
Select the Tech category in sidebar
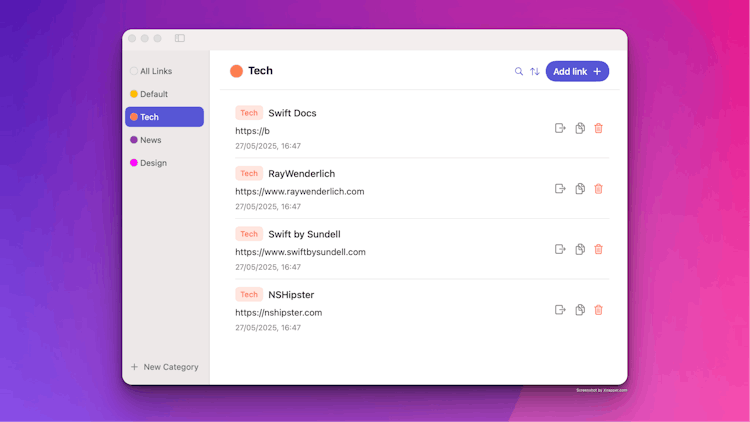click(165, 117)
